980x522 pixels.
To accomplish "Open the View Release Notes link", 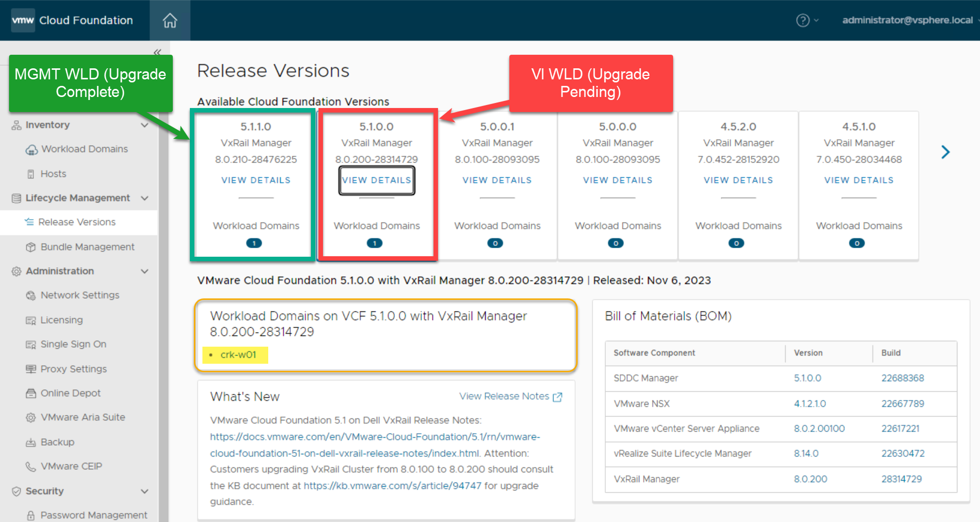I will pyautogui.click(x=504, y=396).
